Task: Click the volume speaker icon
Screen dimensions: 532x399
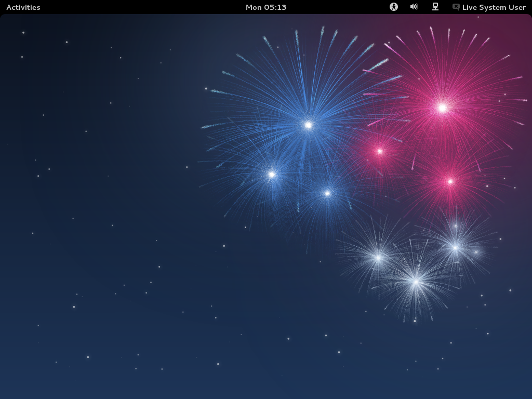Action: [414, 7]
